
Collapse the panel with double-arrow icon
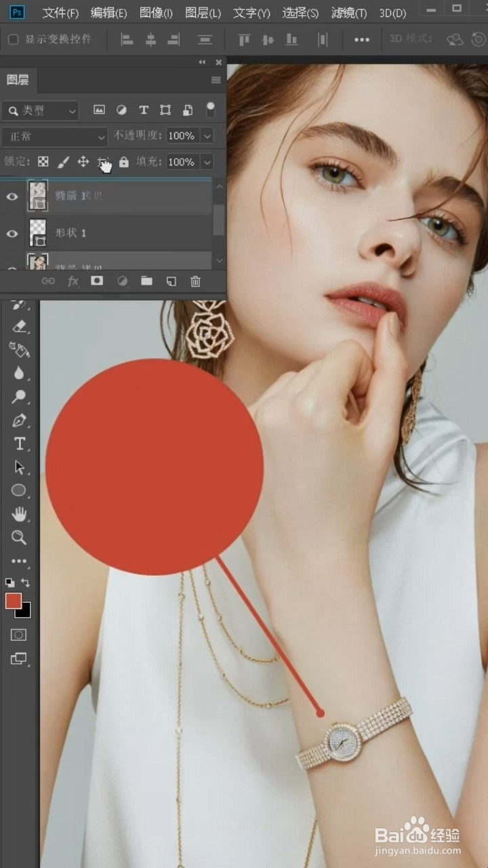(x=202, y=62)
